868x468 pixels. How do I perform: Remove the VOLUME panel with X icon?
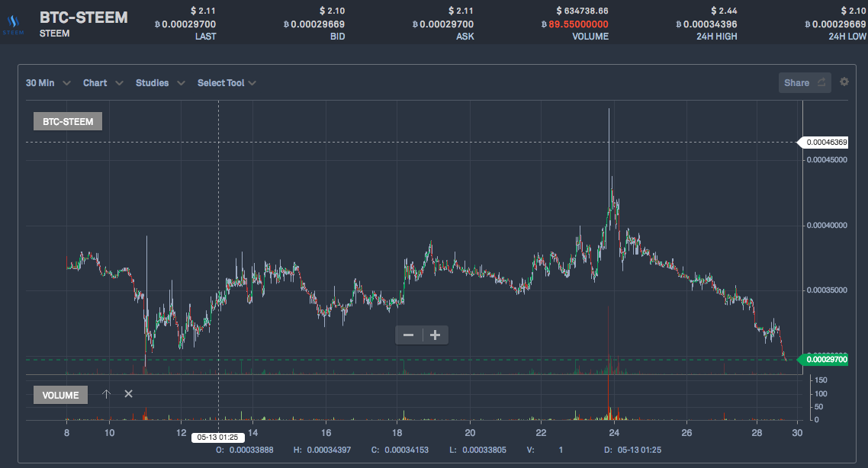tap(128, 394)
